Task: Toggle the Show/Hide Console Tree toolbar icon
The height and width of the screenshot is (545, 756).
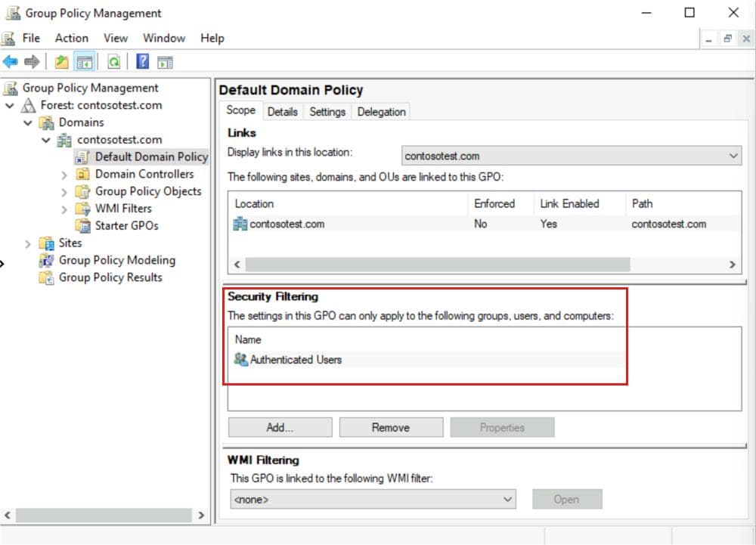Action: point(85,62)
